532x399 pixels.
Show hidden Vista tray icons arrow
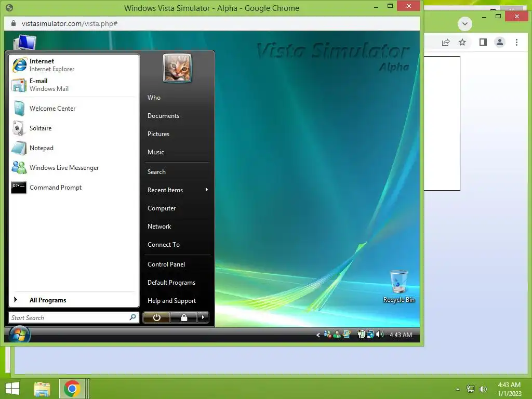[318, 335]
